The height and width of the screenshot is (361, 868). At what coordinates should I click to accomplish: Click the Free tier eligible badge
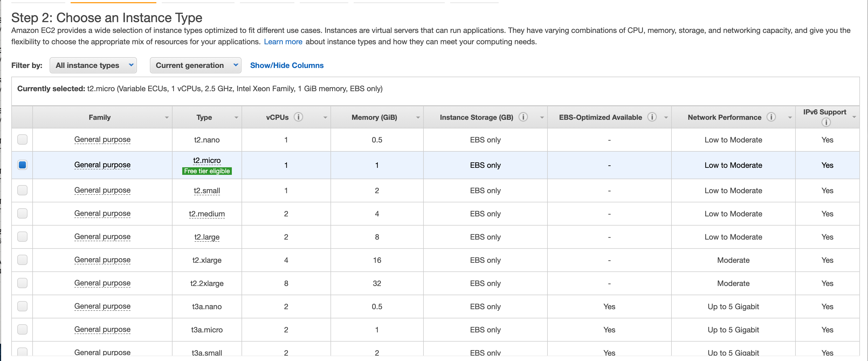pos(207,171)
